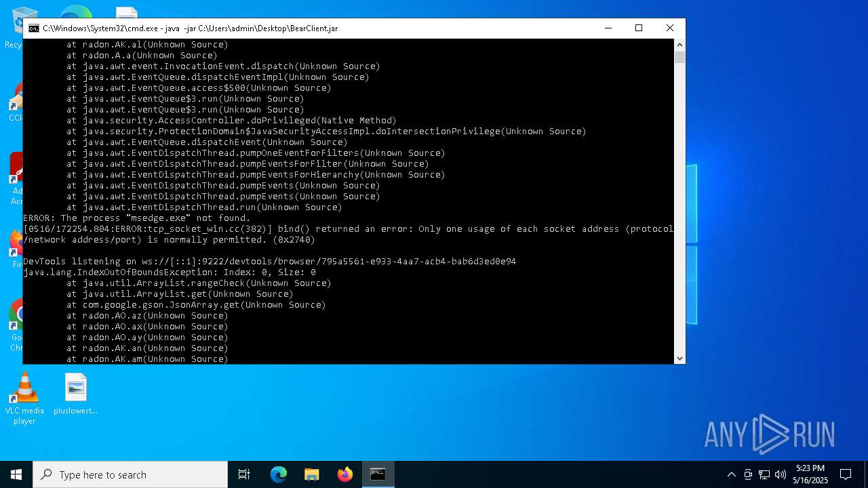
Task: Close the cmd.exe window
Action: coord(670,28)
